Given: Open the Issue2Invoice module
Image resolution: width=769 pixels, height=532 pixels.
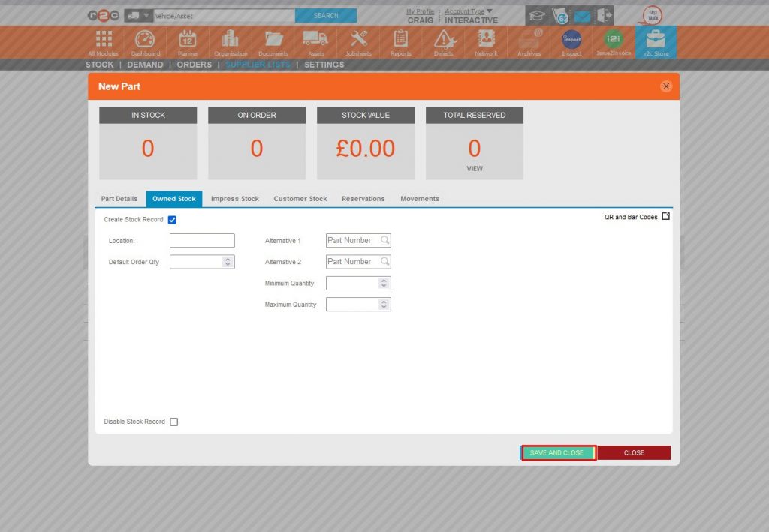Looking at the screenshot, I should [613, 41].
